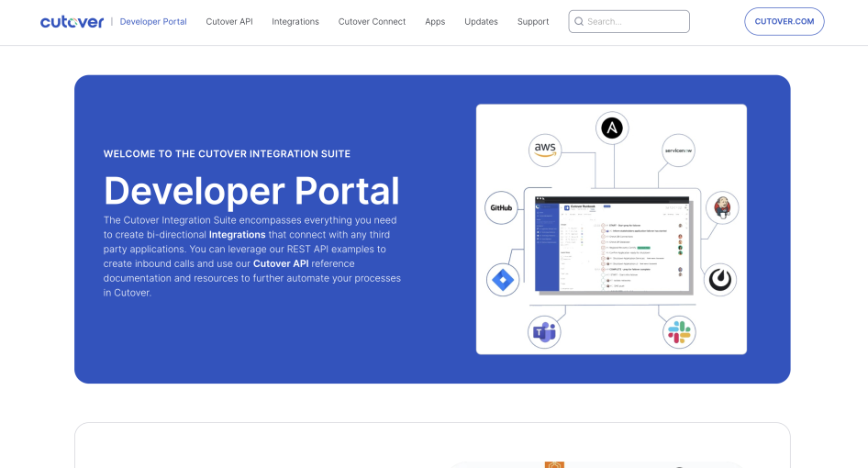The image size is (868, 468).
Task: Open the Support menu item
Action: click(533, 22)
